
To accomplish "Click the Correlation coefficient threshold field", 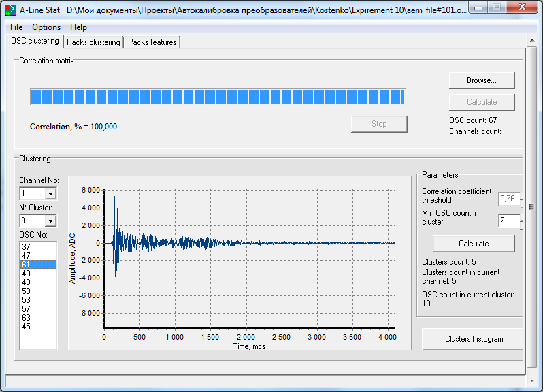I will (x=509, y=199).
